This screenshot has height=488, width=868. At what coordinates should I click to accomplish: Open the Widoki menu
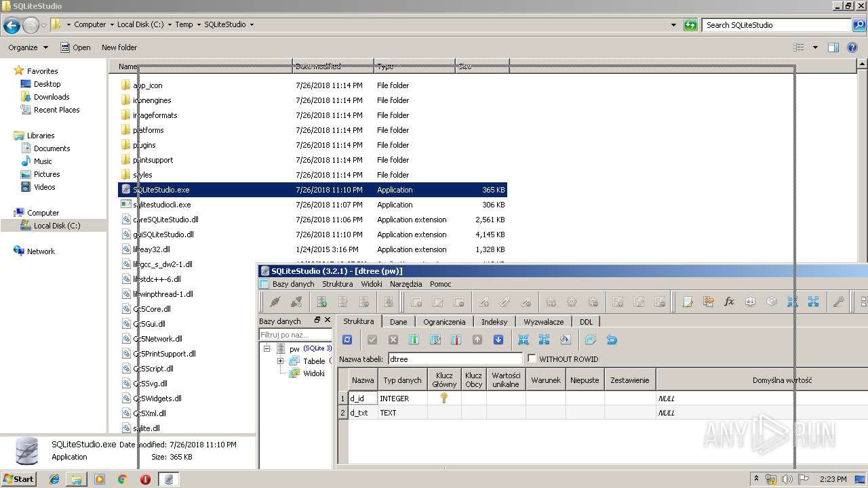[x=372, y=284]
